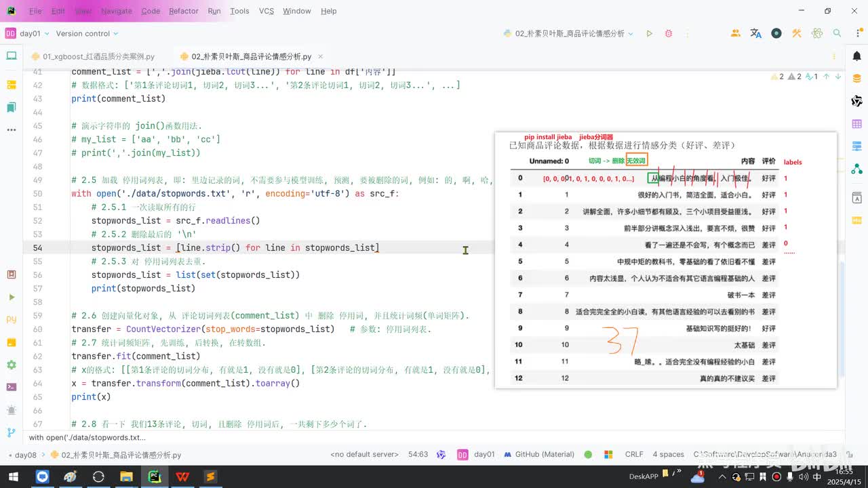Image resolution: width=868 pixels, height=488 pixels.
Task: Open the Windows Start menu
Action: pyautogui.click(x=15, y=476)
